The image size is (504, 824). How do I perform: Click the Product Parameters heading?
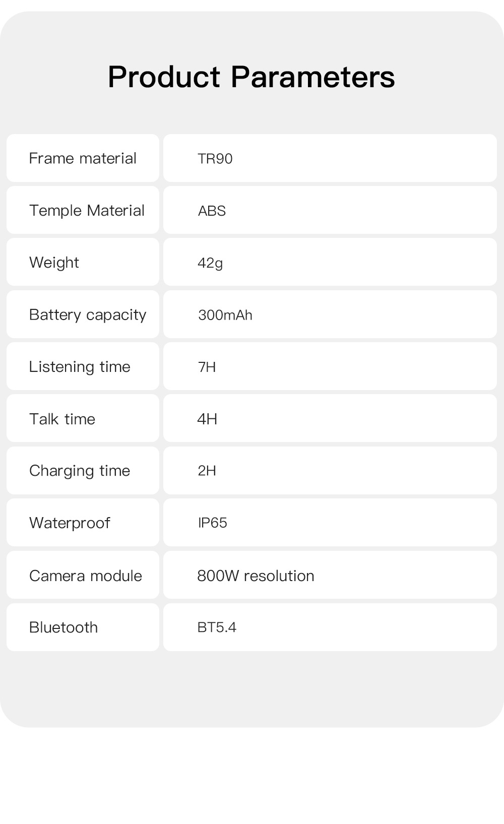pyautogui.click(x=251, y=77)
